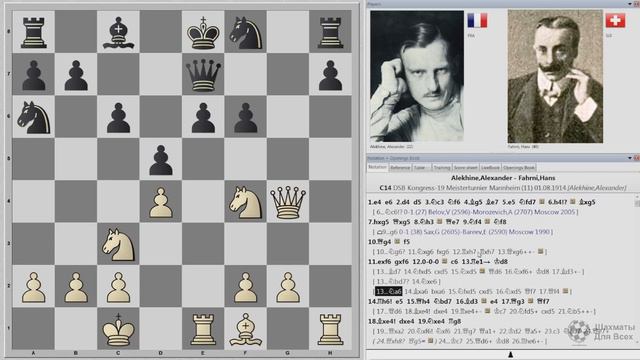Switch to the Notation tab
This screenshot has width=640, height=360.
coord(377,167)
